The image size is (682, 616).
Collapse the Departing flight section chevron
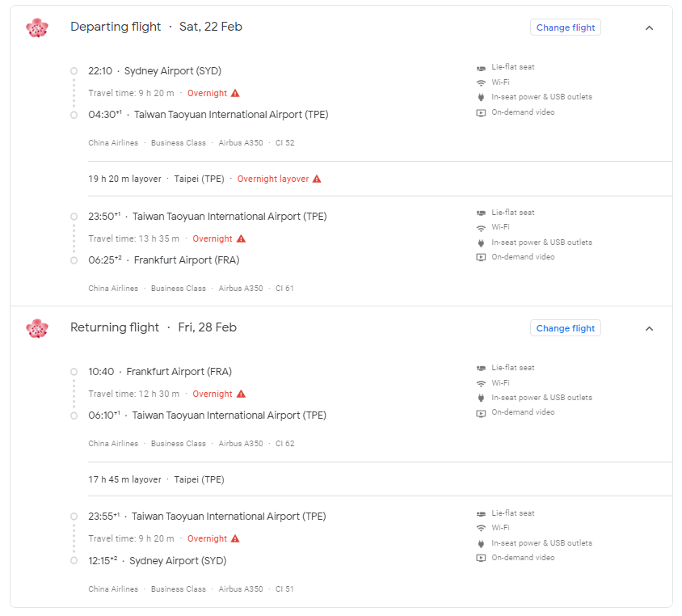[649, 27]
